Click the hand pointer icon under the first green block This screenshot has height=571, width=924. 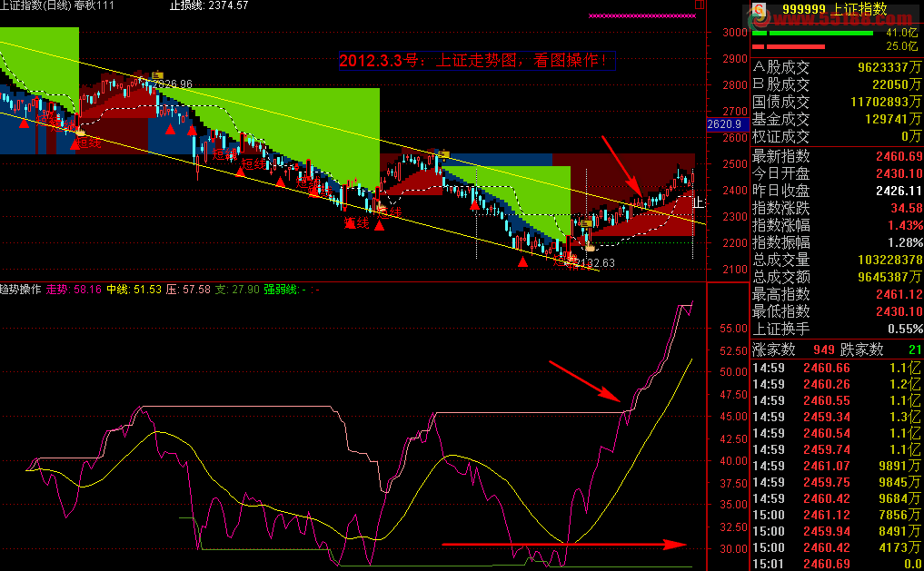(80, 132)
